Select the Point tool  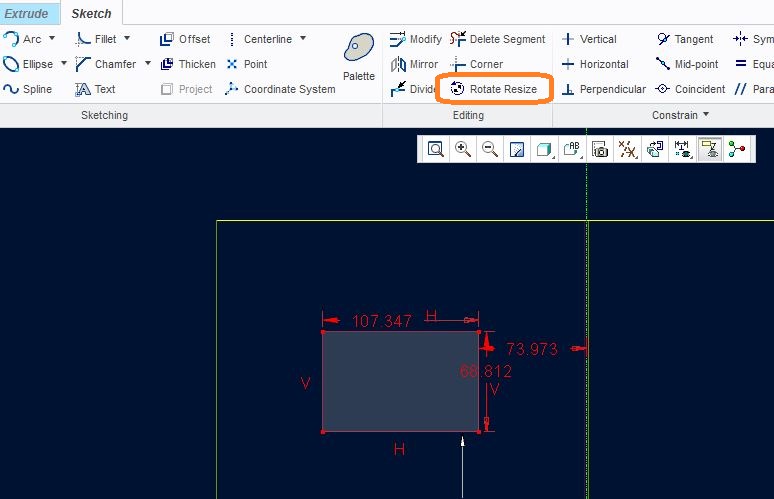tap(247, 64)
